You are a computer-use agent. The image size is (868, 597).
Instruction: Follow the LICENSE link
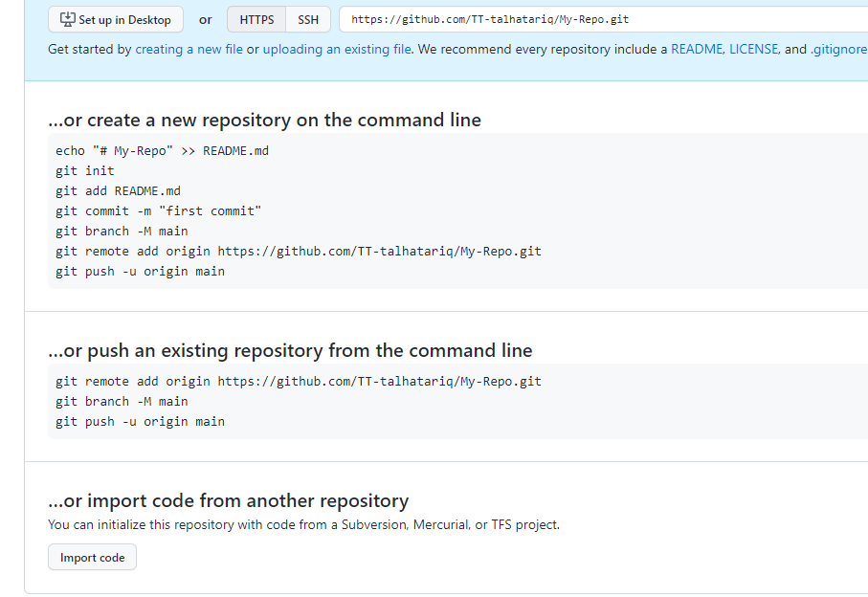(753, 49)
